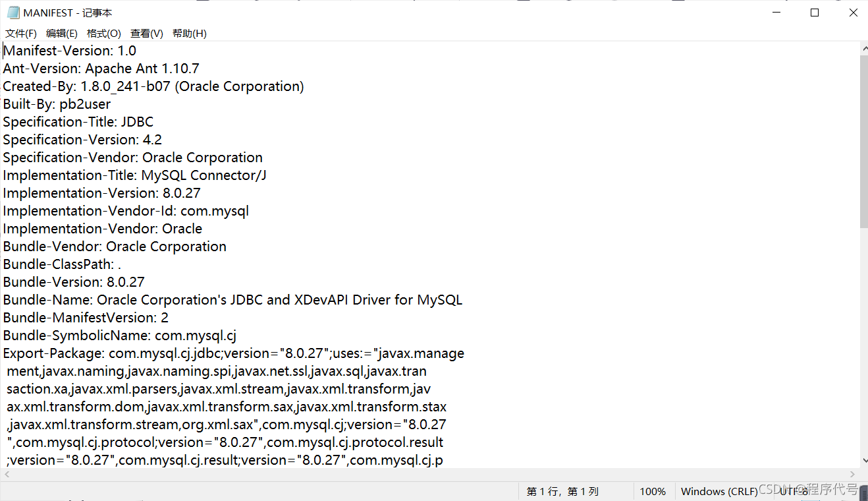Click the 'Bundle-Name: Oracle Corporation's JDBC' line

[x=232, y=300]
